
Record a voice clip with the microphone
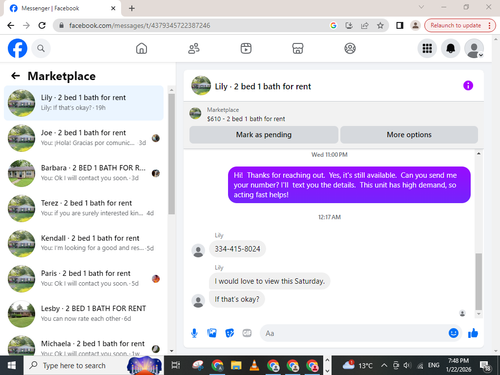(194, 333)
